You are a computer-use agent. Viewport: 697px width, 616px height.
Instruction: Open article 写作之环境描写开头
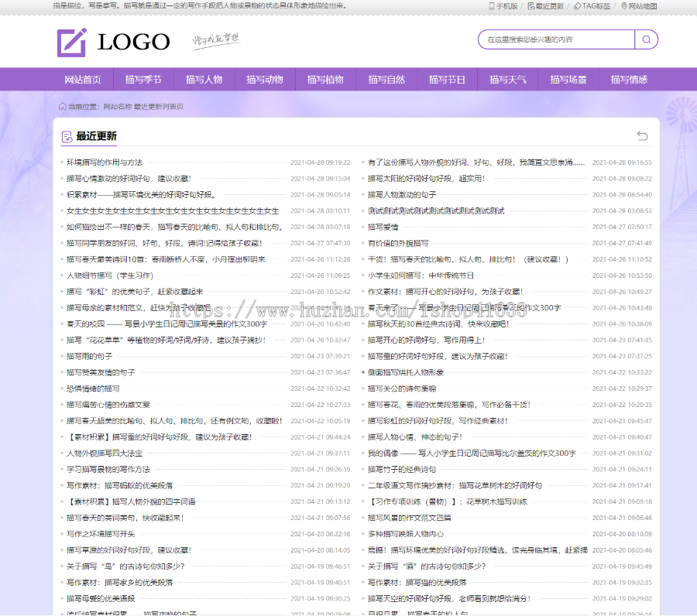(x=101, y=534)
